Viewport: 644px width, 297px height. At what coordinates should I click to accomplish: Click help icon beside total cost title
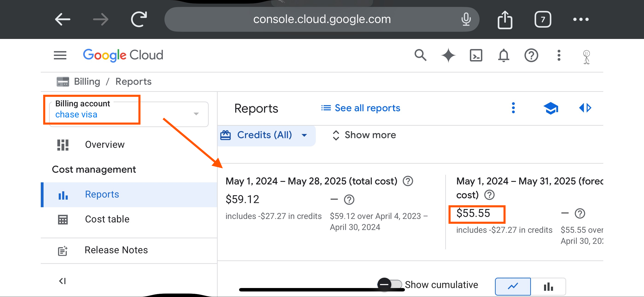[x=408, y=181]
